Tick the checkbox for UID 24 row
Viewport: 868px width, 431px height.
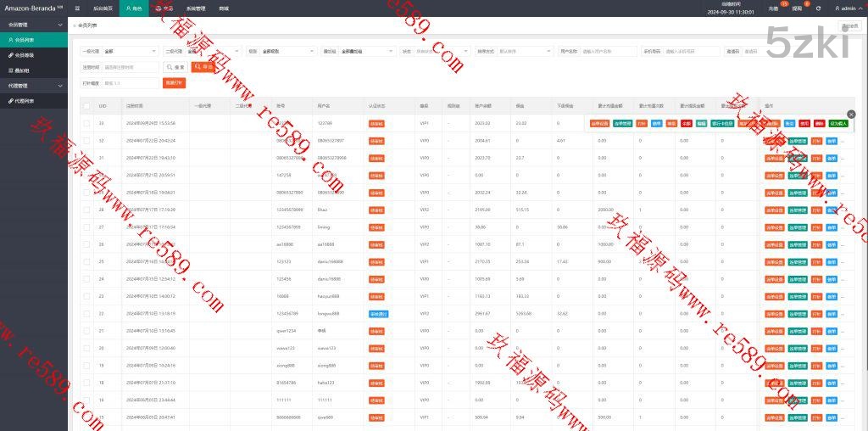(x=86, y=279)
